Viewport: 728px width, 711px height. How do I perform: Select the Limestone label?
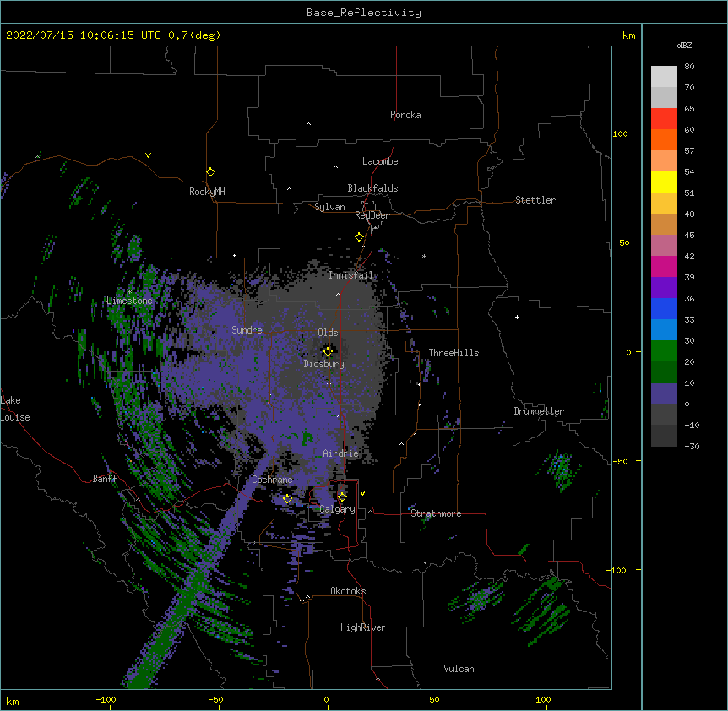tap(129, 301)
